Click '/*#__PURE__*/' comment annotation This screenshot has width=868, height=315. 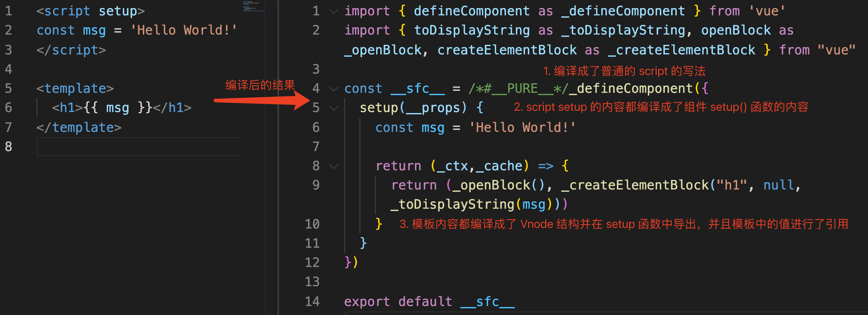coord(518,88)
